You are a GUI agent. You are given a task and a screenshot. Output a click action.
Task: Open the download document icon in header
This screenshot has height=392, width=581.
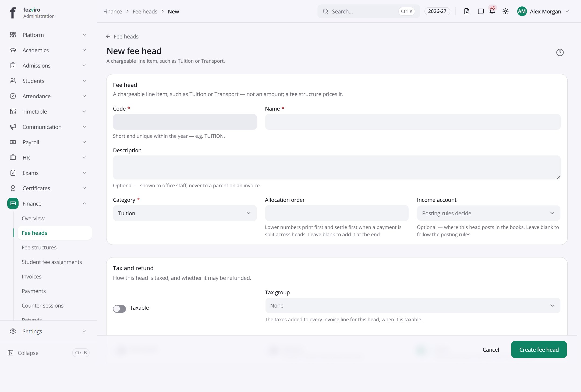click(x=467, y=11)
